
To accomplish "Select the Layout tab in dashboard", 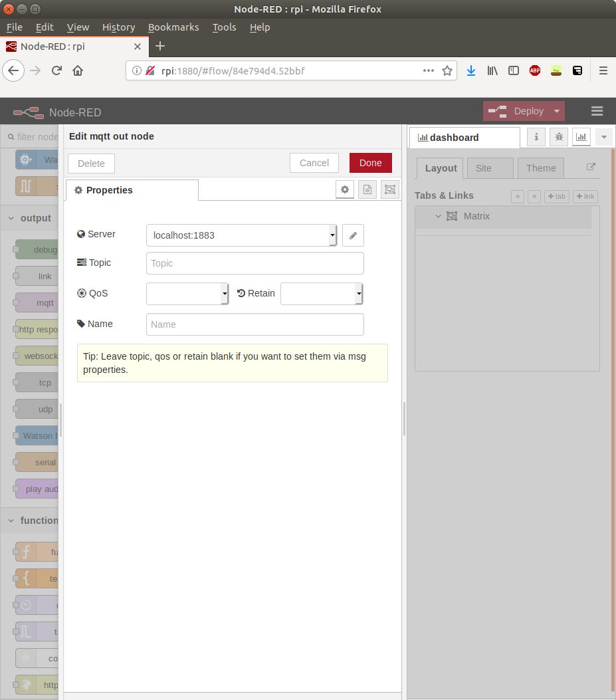I will click(440, 168).
